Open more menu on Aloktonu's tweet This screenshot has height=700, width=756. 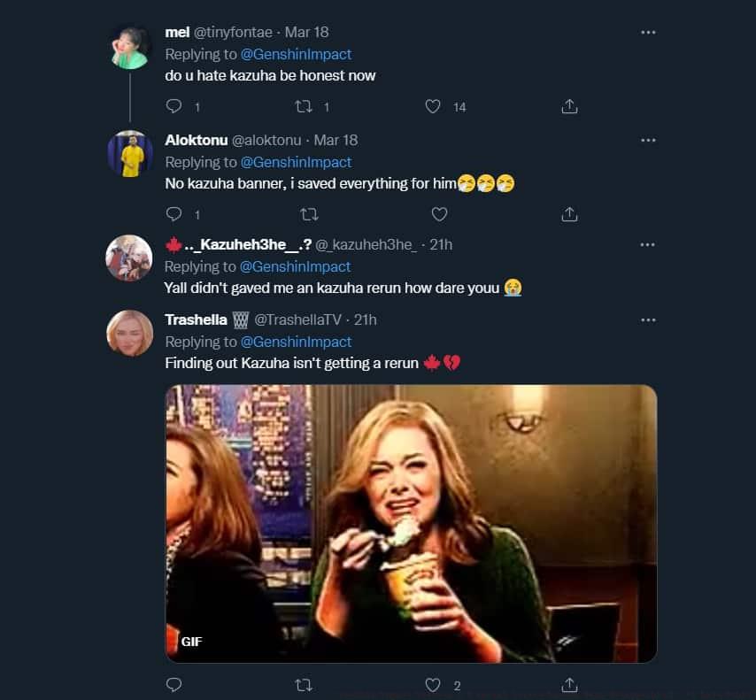[x=648, y=140]
